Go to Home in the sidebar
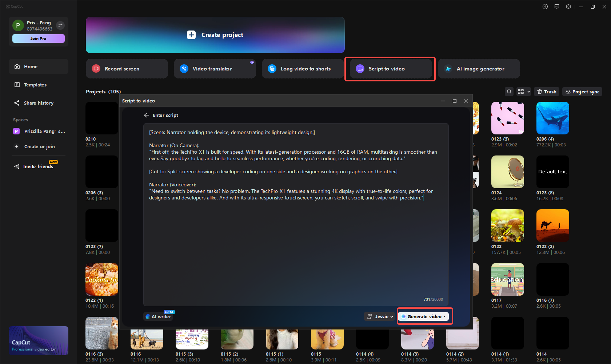Viewport: 611px width, 364px height. (x=39, y=66)
